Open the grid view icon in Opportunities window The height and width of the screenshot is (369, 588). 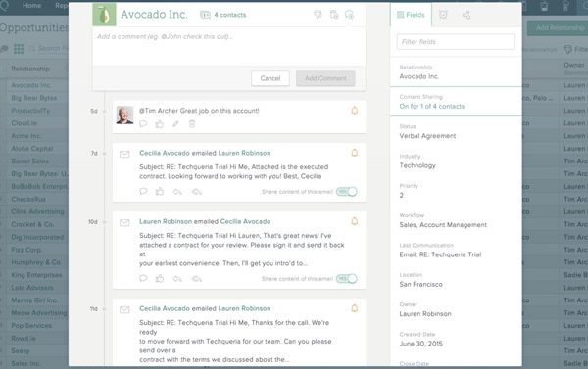coord(19,49)
